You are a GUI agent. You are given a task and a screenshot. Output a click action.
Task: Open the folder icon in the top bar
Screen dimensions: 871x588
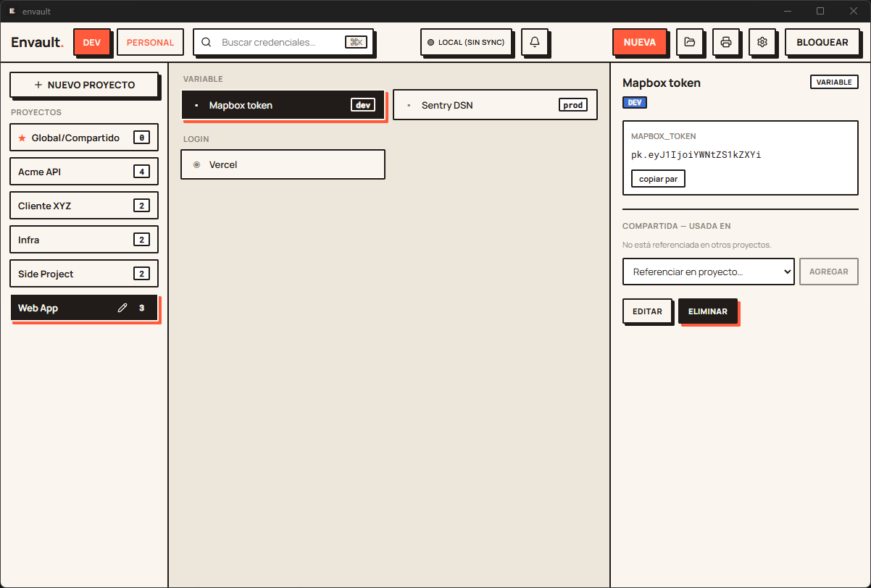pos(690,42)
